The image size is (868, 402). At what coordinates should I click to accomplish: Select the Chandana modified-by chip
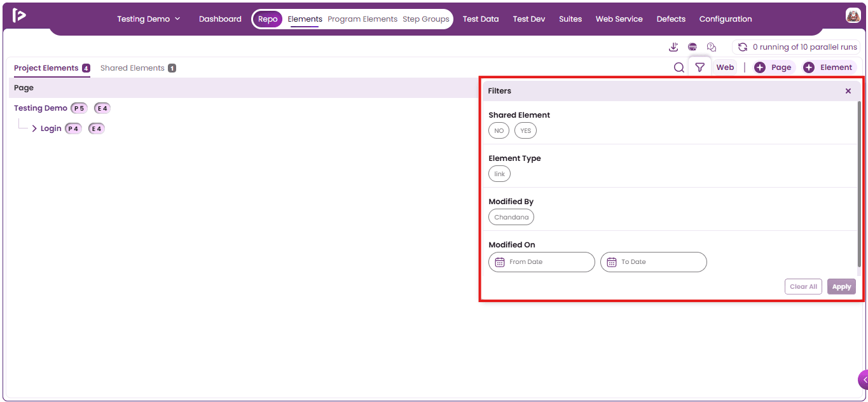(511, 217)
